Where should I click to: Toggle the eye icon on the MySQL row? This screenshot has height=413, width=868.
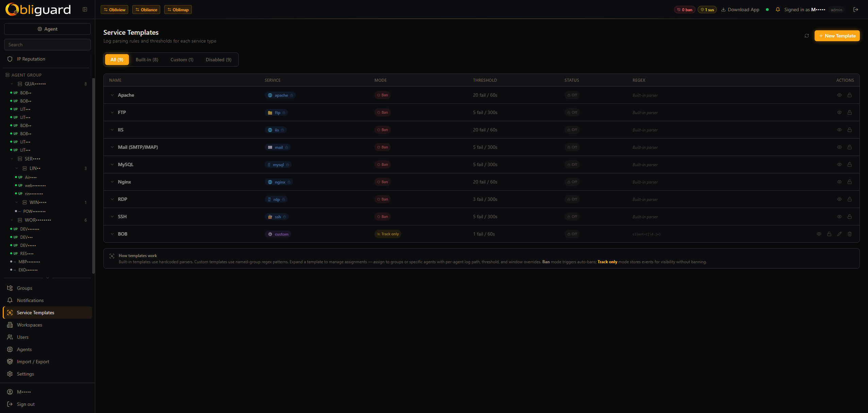tap(839, 164)
